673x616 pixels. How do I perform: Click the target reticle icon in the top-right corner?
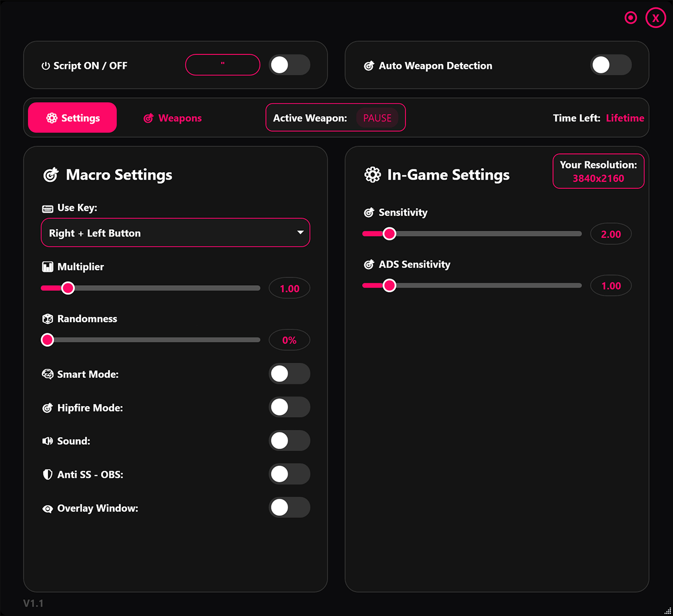(x=630, y=17)
